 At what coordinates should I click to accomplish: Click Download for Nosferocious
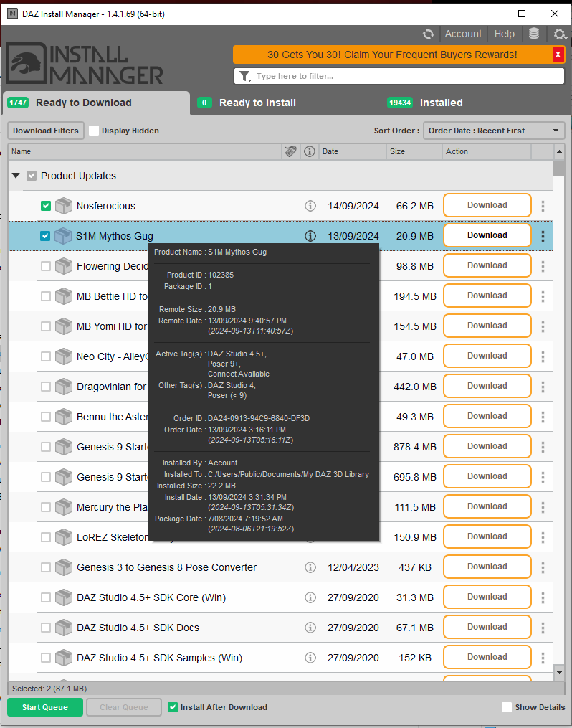point(487,205)
